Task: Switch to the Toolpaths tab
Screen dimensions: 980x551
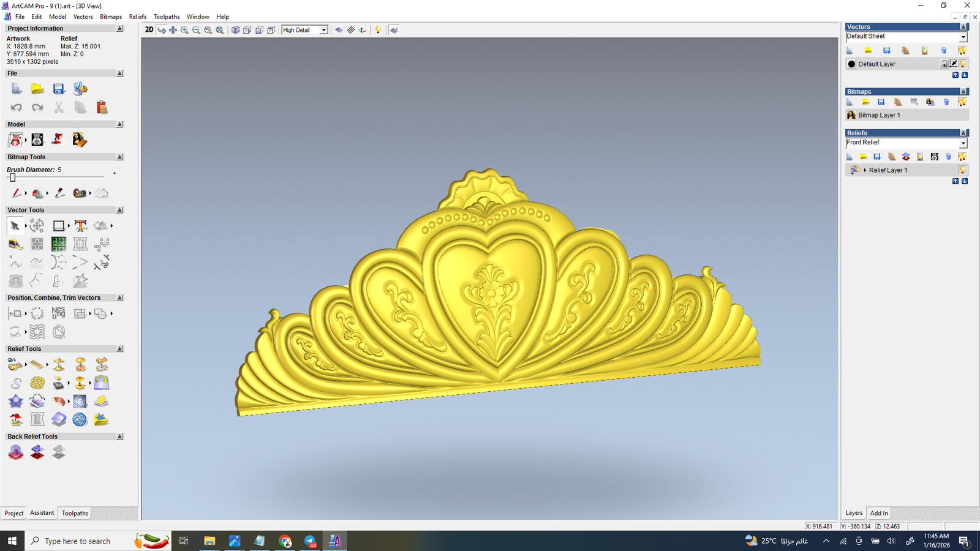Action: 75,513
